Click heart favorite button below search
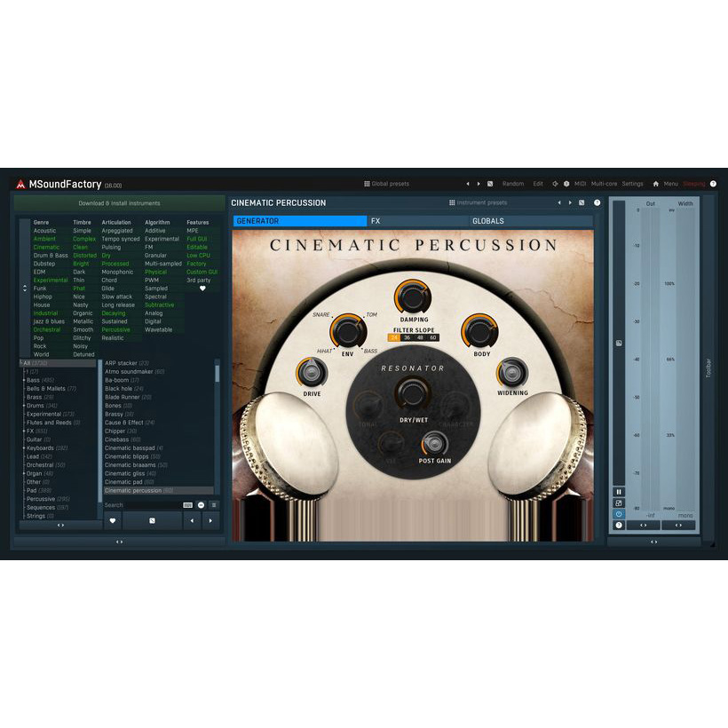The image size is (728, 728). tap(113, 521)
